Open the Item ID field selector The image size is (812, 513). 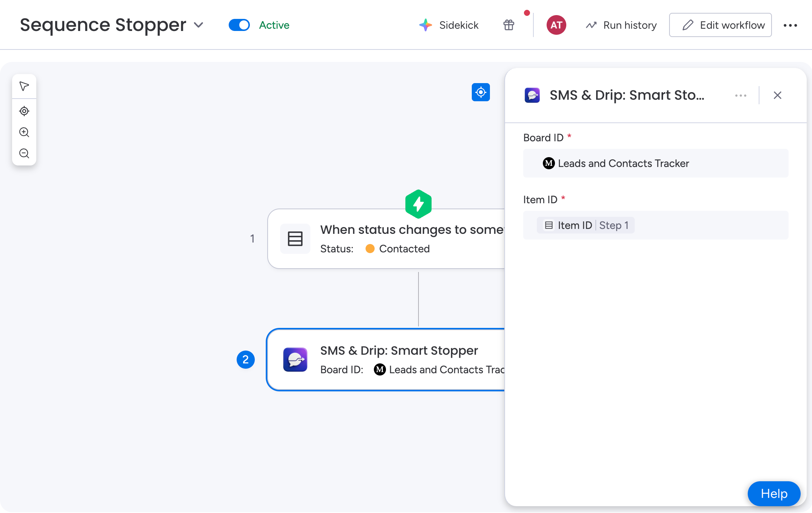point(655,225)
